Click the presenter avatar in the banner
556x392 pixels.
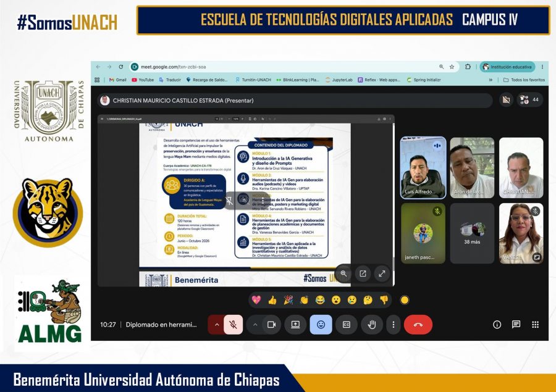pos(104,101)
